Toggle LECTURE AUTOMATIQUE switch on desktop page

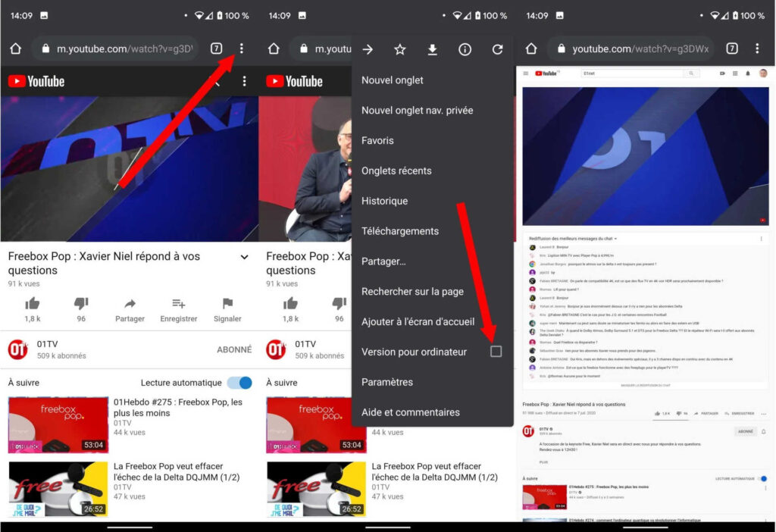pyautogui.click(x=762, y=478)
